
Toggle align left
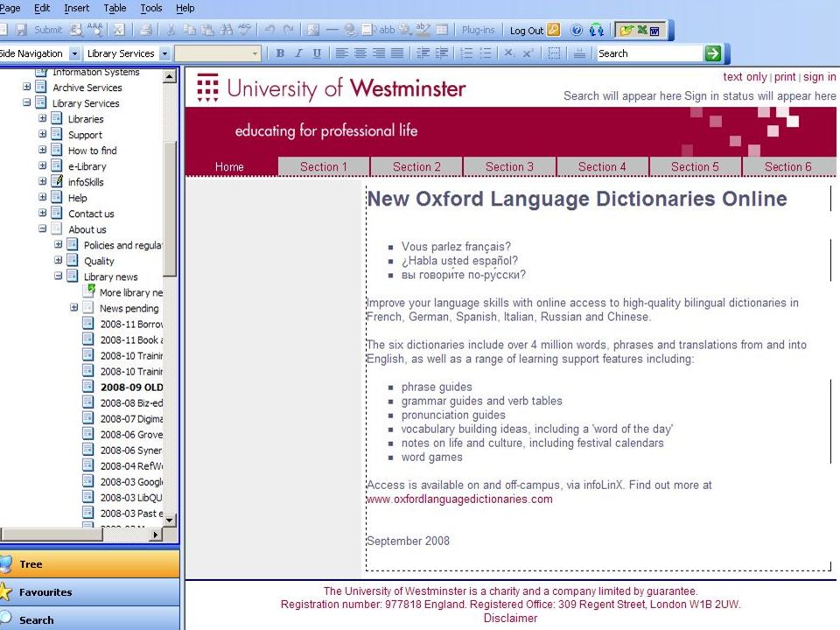coord(342,53)
